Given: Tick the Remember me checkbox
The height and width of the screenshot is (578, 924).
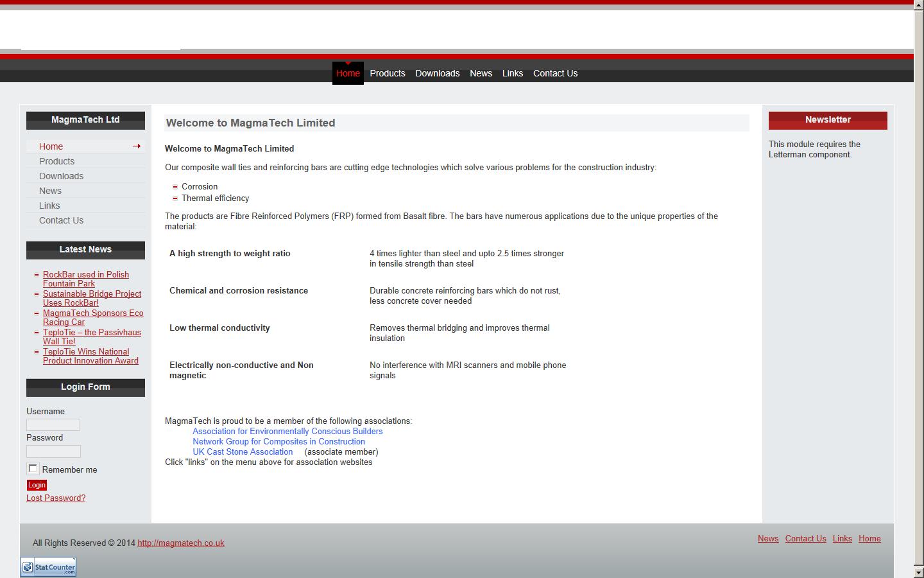Looking at the screenshot, I should [x=33, y=468].
